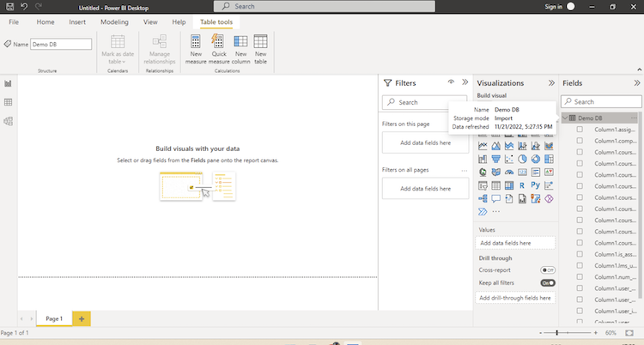Check the Column1.user_i... field checkbox
Viewport: 644px width, 345px height.
tap(580, 311)
